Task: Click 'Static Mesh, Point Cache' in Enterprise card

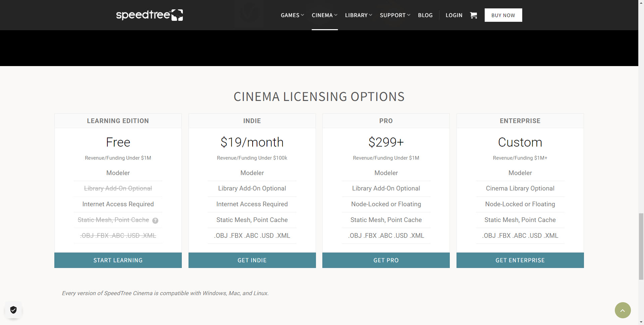Action: point(520,220)
